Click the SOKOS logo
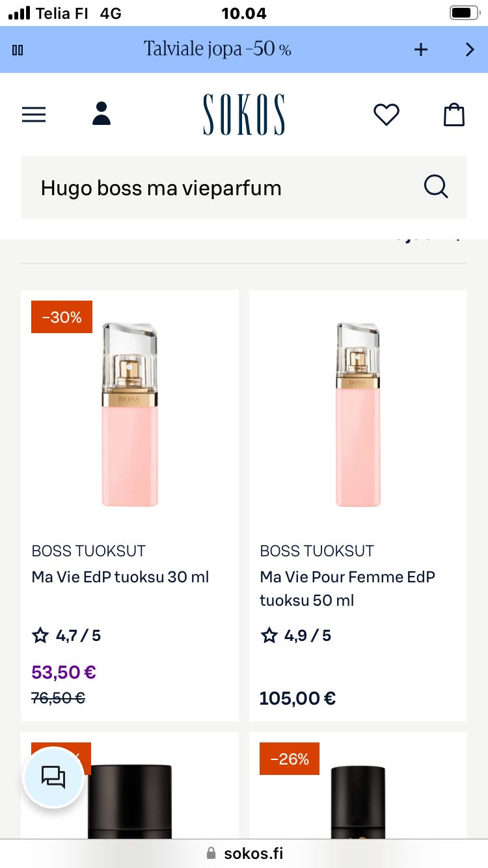 click(244, 115)
